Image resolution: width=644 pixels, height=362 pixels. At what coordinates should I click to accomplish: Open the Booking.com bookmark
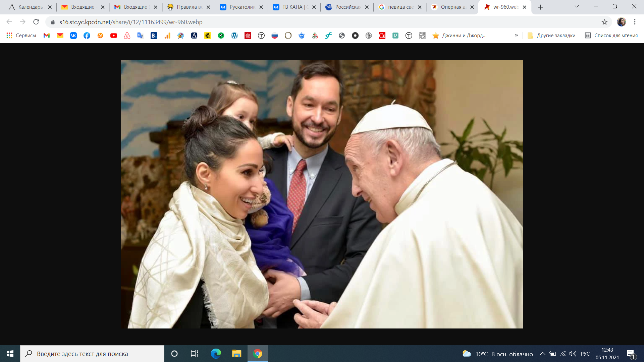[x=154, y=36]
